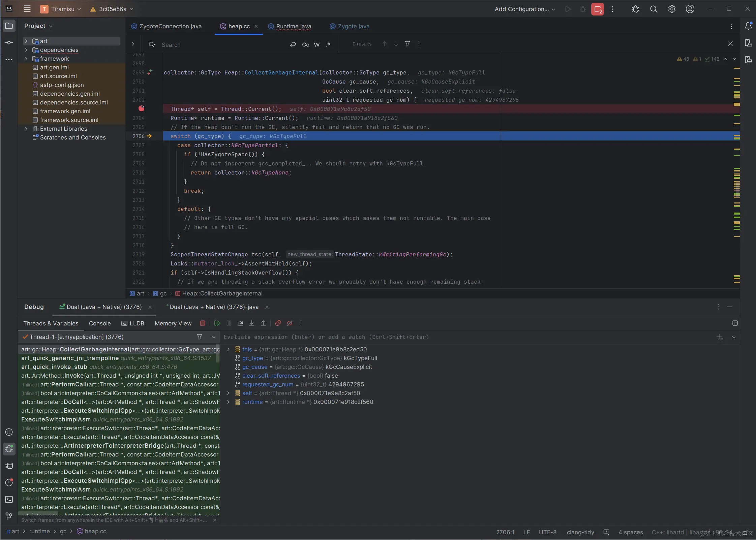Close the editor search bar
Viewport: 756px width, 540px height.
pos(730,44)
